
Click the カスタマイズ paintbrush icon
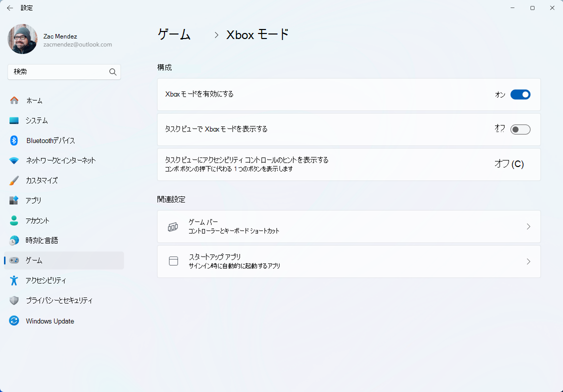pos(14,180)
